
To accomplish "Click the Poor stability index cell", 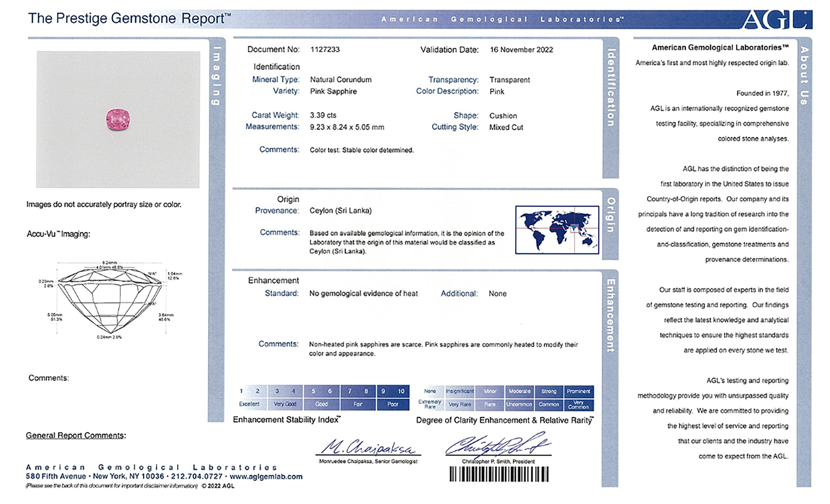I will coord(393,404).
